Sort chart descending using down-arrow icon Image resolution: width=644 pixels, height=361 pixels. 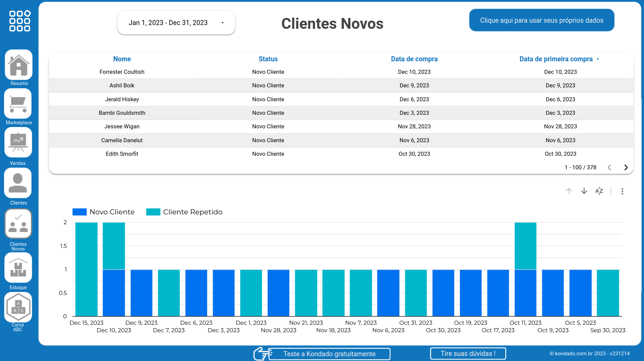click(584, 191)
